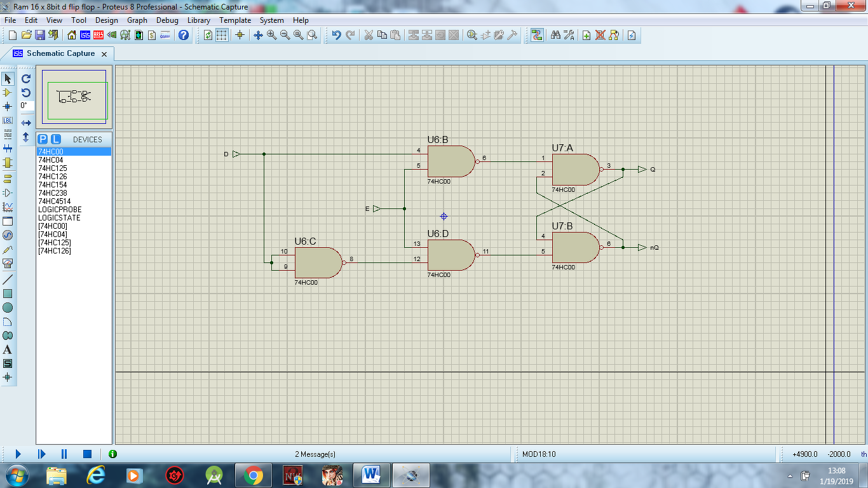
Task: Select the 2D text 'A' tool
Action: point(8,349)
